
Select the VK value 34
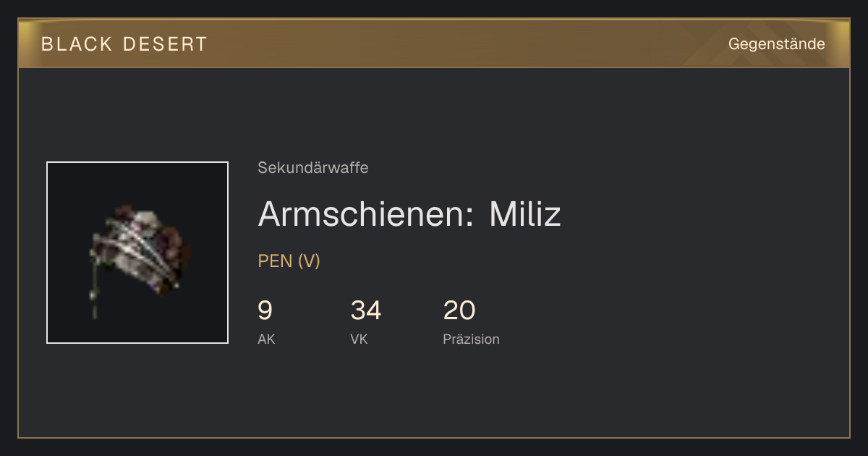(366, 311)
